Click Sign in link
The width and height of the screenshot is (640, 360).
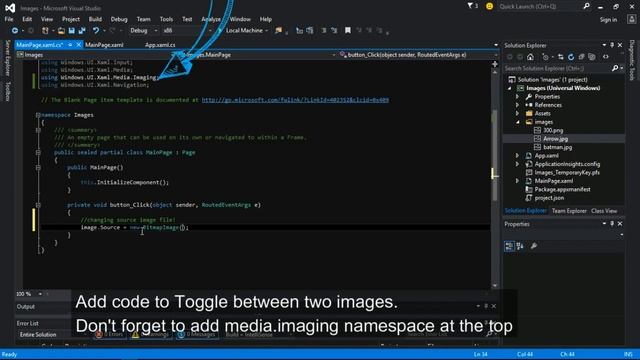tap(608, 20)
